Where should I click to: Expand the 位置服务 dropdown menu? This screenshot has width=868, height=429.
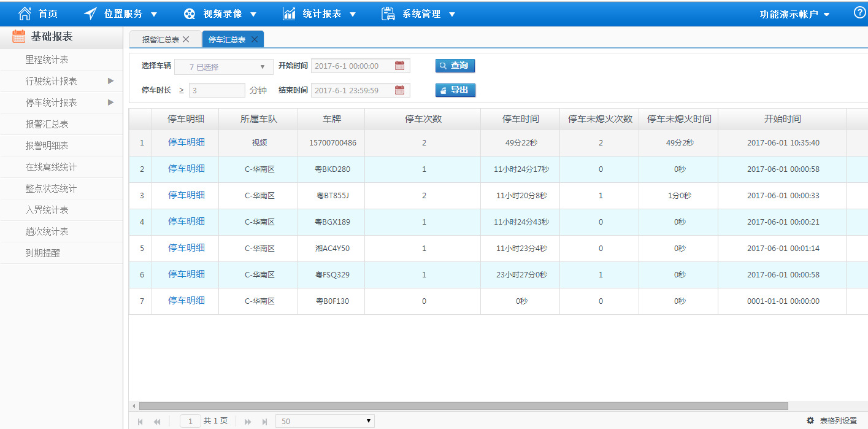tap(154, 14)
